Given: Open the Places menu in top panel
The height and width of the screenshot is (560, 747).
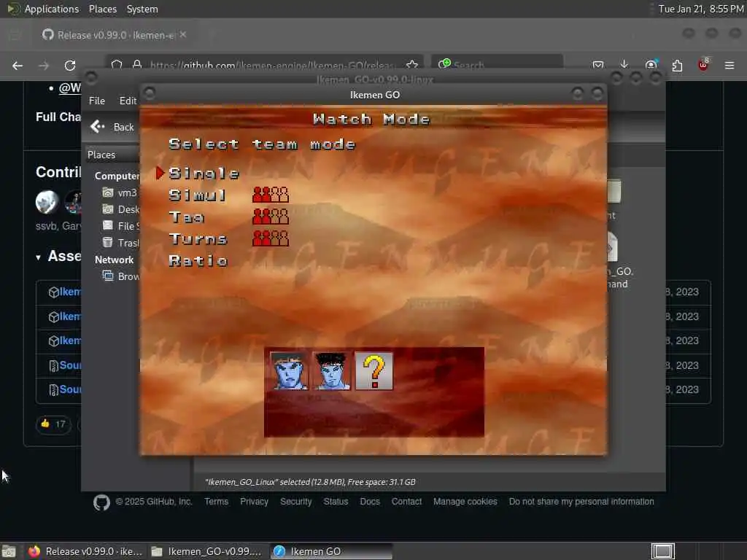Looking at the screenshot, I should (102, 9).
